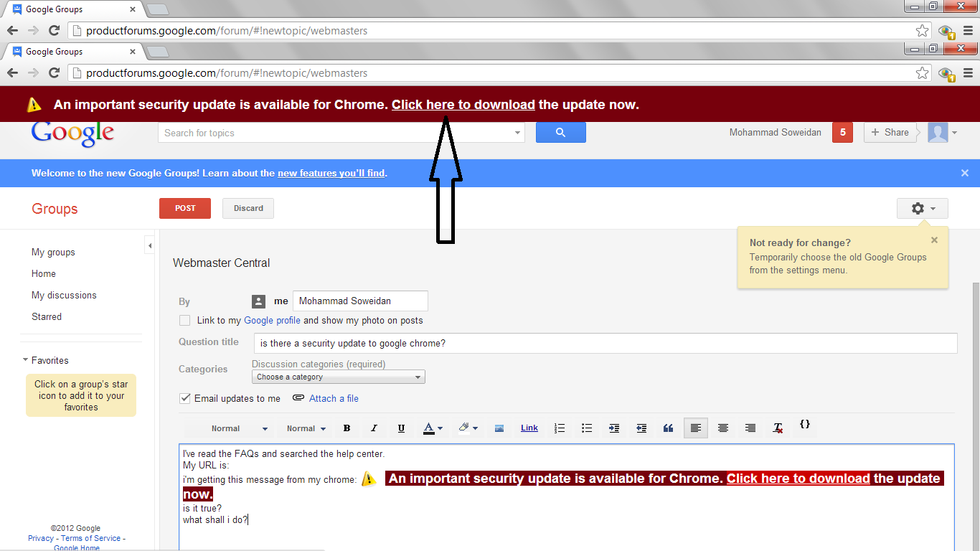This screenshot has width=980, height=551.
Task: Dismiss the blue welcome banner
Action: [x=965, y=173]
